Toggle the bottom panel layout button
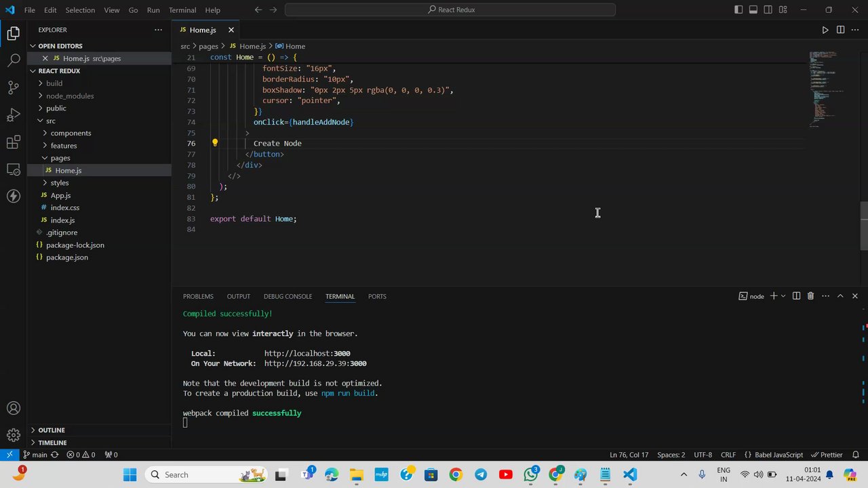The image size is (868, 488). [753, 10]
